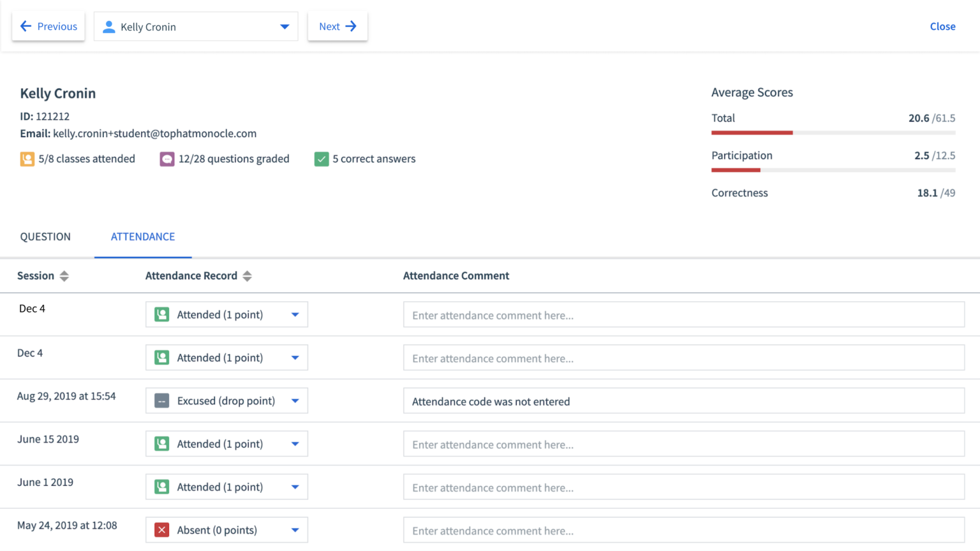Go to the Next student
Viewport: 980px width, 551px height.
coord(338,26)
